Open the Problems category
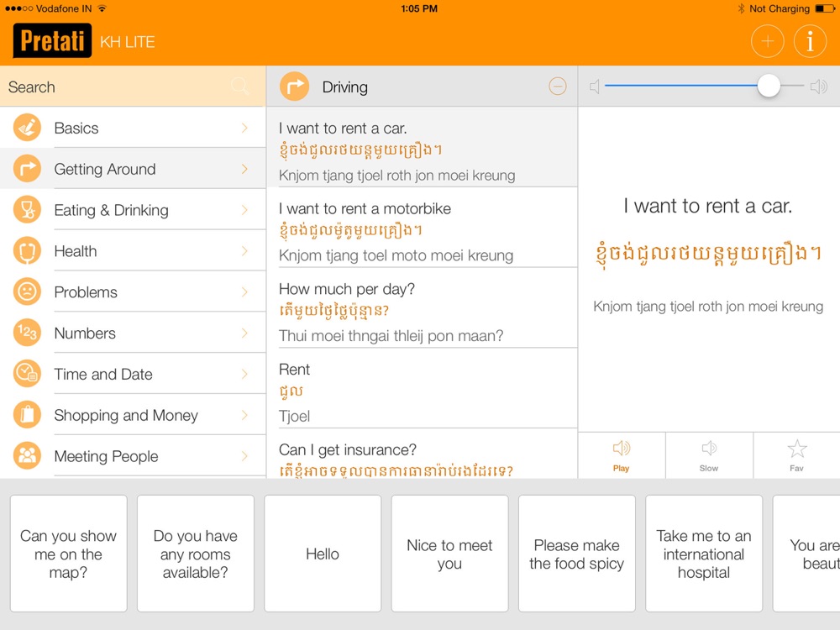840x630 pixels. point(133,292)
